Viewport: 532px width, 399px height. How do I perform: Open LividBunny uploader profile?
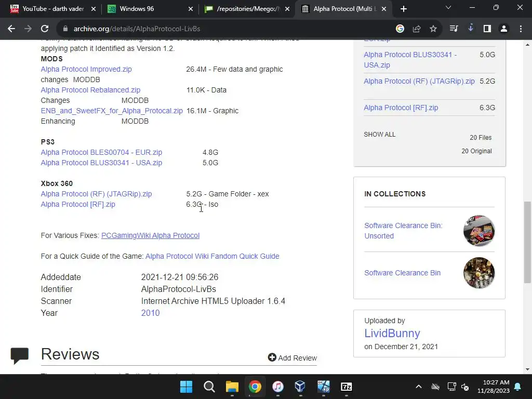(x=392, y=333)
